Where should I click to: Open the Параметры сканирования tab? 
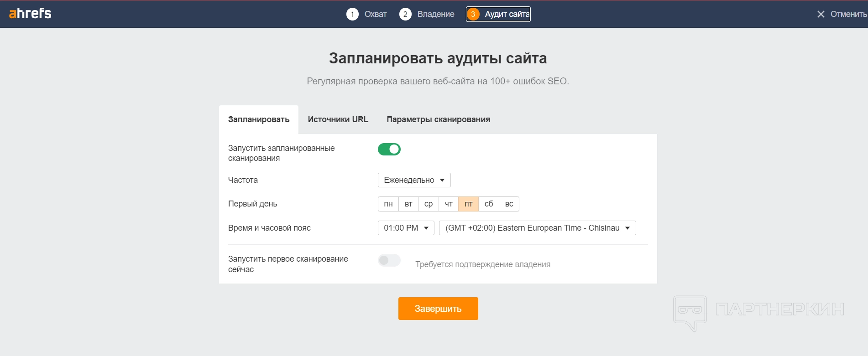pos(438,119)
